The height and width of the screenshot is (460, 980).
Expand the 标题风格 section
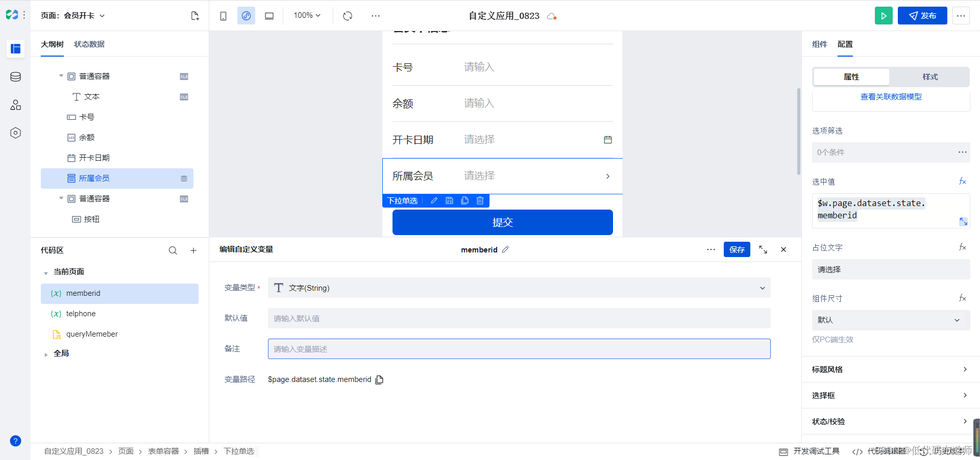pyautogui.click(x=890, y=369)
